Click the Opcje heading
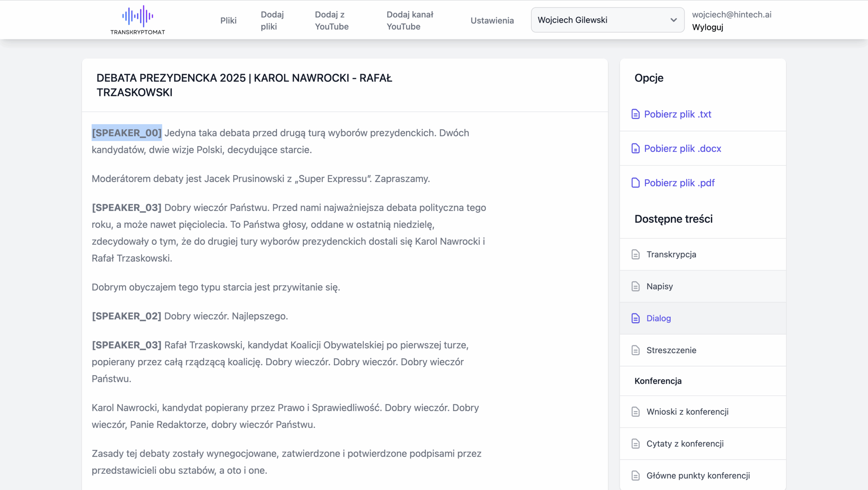 (649, 78)
